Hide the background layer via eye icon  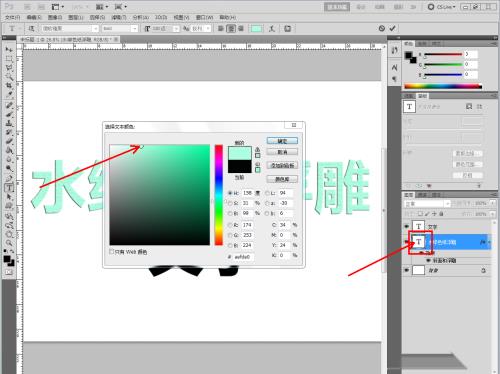tap(406, 270)
